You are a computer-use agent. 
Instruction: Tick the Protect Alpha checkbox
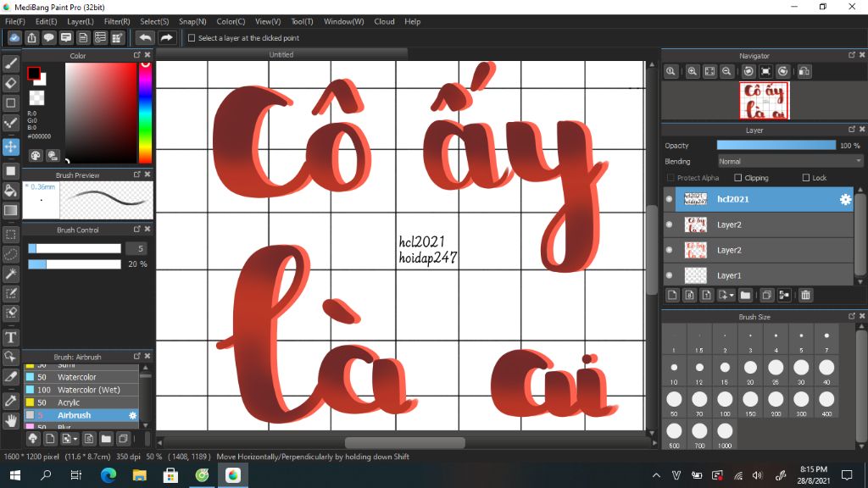tap(671, 178)
